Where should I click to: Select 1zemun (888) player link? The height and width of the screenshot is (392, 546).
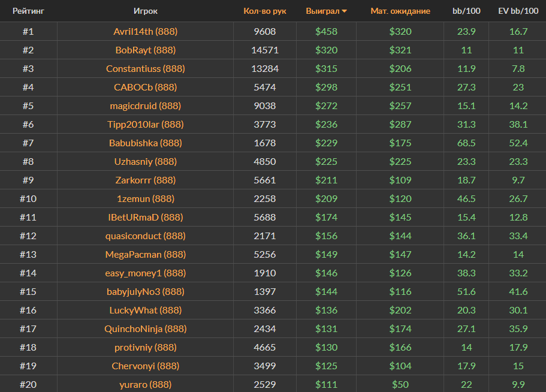click(145, 198)
